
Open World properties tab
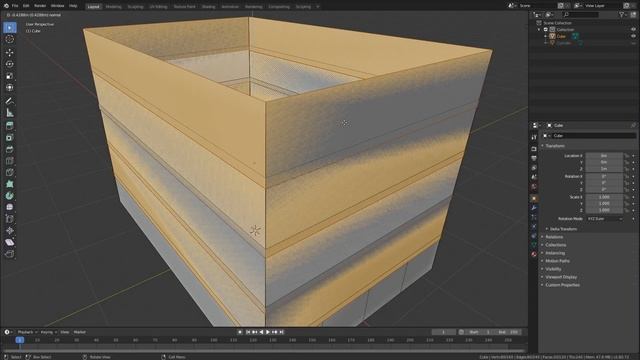tap(534, 187)
